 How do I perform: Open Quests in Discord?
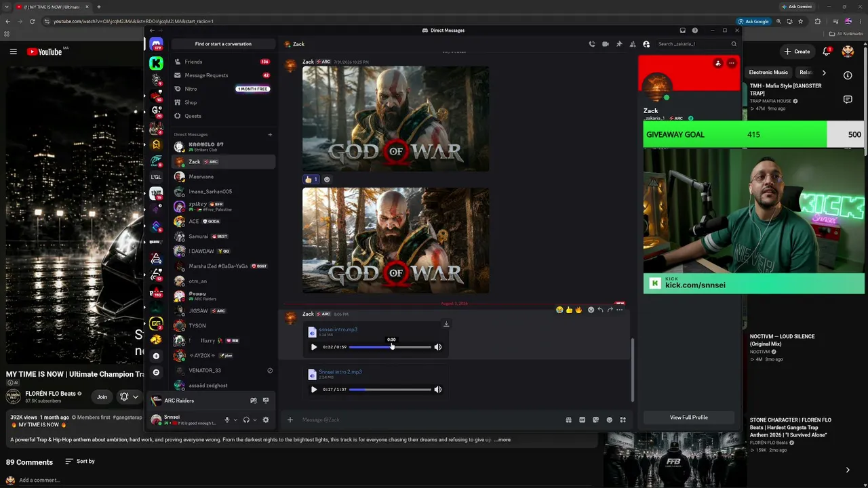coord(223,116)
